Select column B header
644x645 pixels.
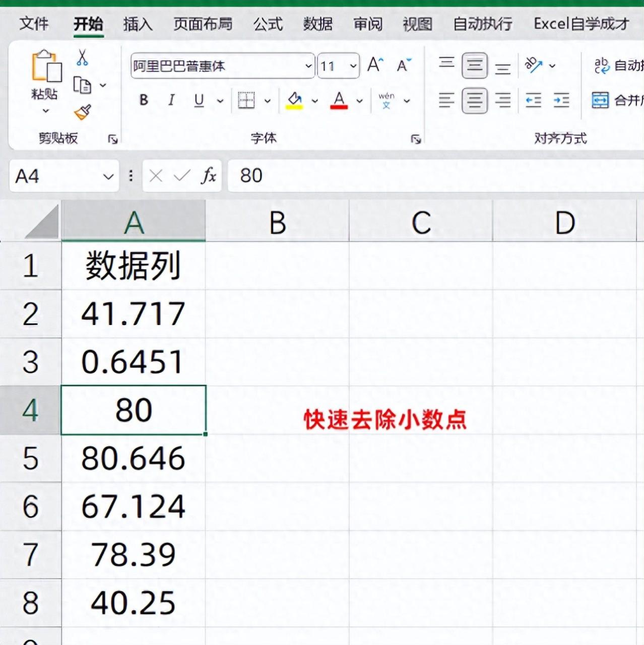click(277, 221)
